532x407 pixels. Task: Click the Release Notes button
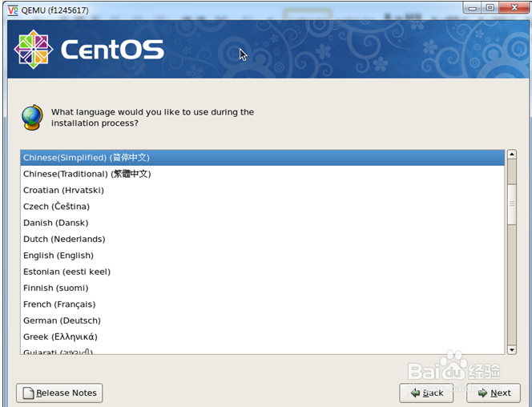59,393
